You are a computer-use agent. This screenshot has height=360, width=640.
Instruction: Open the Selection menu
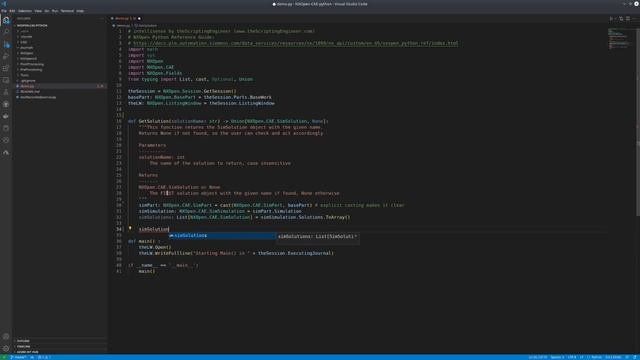[25, 11]
